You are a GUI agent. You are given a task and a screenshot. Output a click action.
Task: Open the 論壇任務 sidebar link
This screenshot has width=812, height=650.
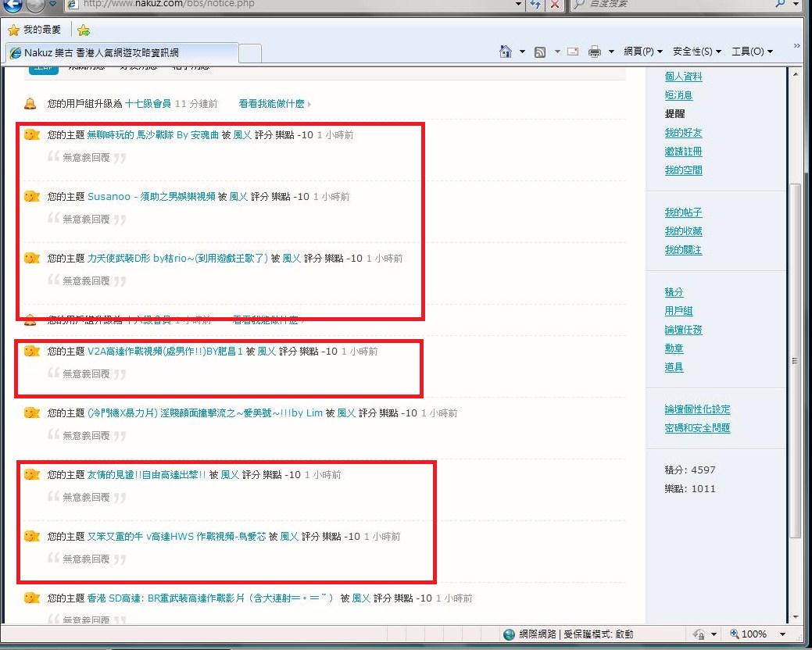tap(683, 330)
